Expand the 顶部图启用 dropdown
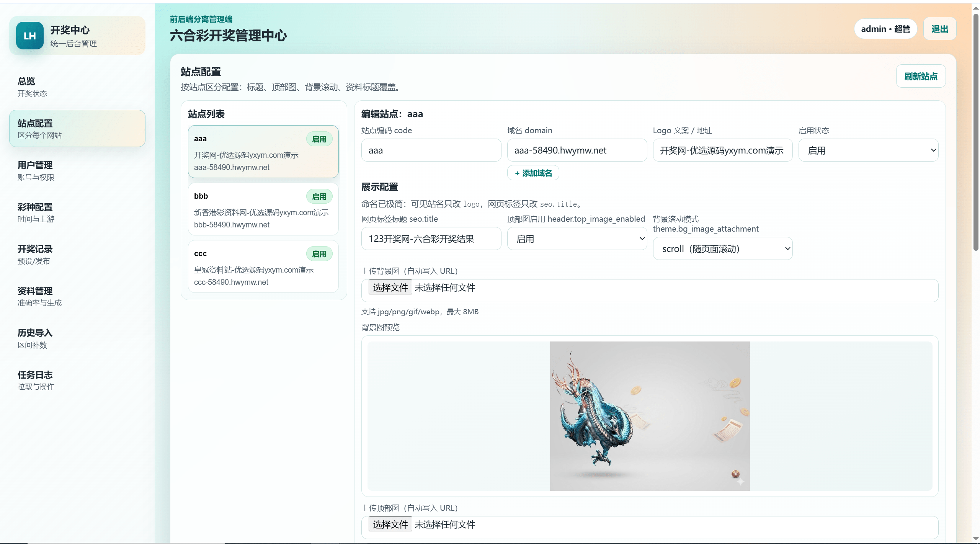This screenshot has width=980, height=544. 577,239
